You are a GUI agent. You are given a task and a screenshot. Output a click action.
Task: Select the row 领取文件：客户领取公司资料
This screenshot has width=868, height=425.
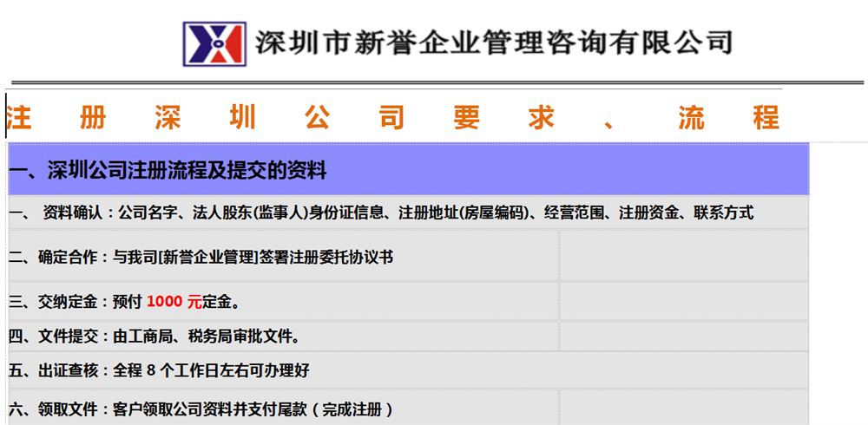tap(284, 408)
